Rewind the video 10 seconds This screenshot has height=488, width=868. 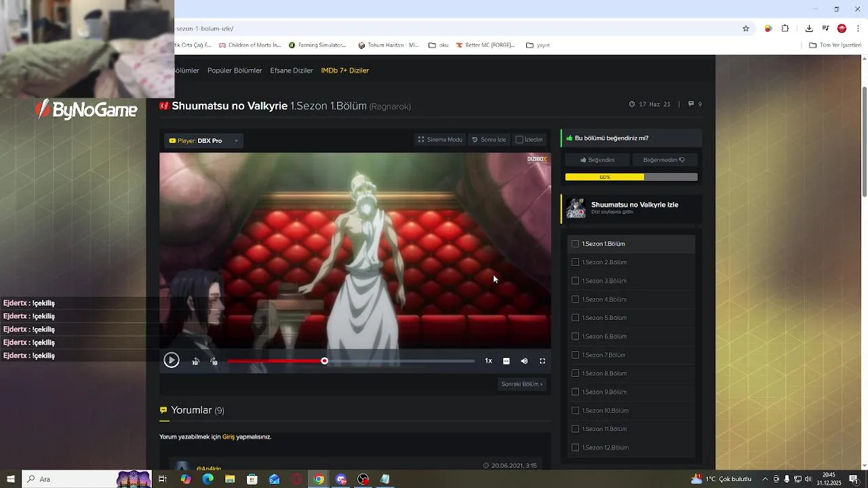pos(195,361)
